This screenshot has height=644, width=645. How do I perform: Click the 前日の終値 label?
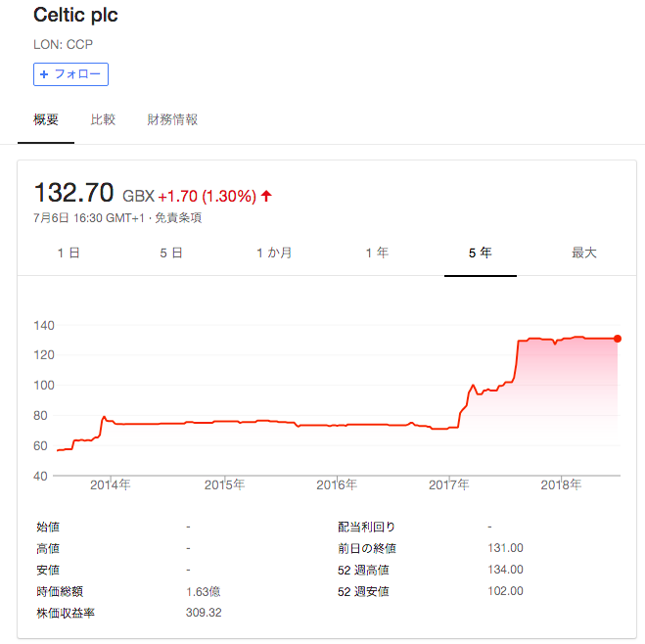click(367, 548)
